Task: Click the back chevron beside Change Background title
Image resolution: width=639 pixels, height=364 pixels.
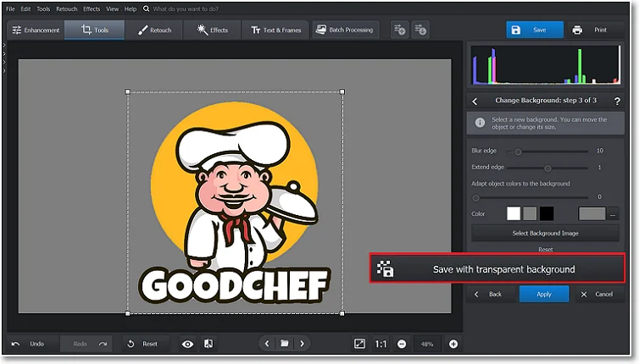Action: point(475,101)
